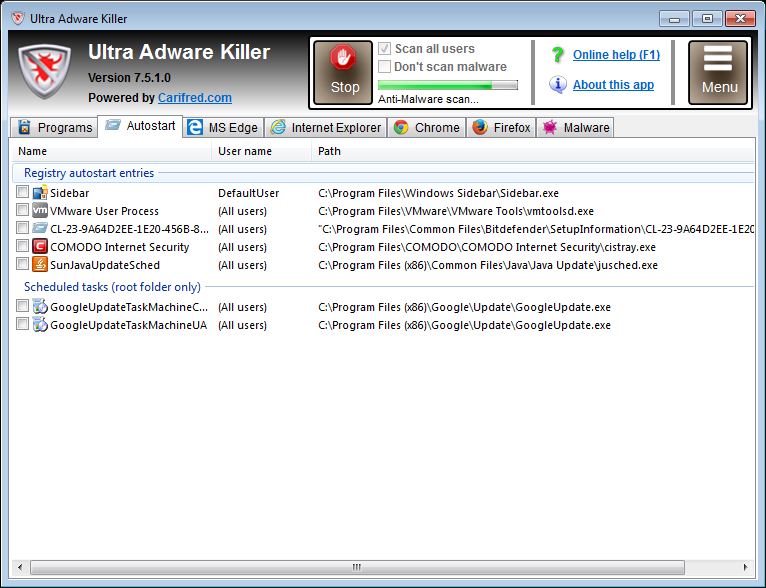766x588 pixels.
Task: Click the MS Edge tab icon
Action: tap(195, 127)
